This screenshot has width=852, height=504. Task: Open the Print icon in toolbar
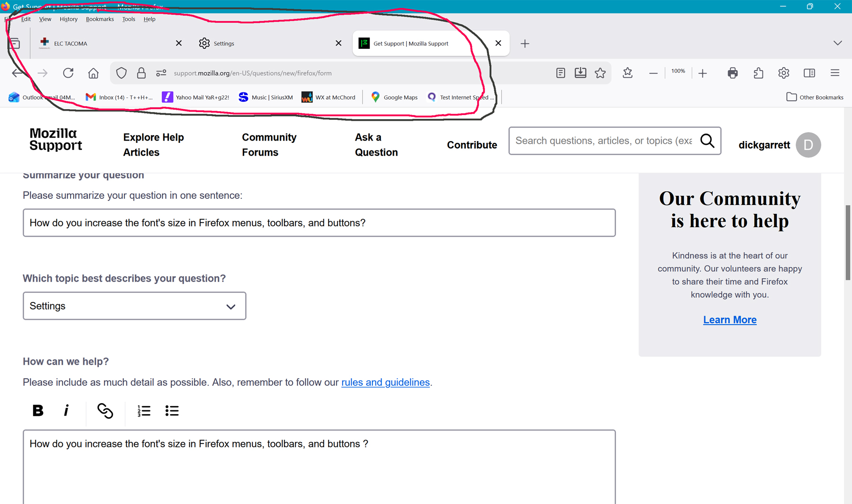click(x=732, y=73)
